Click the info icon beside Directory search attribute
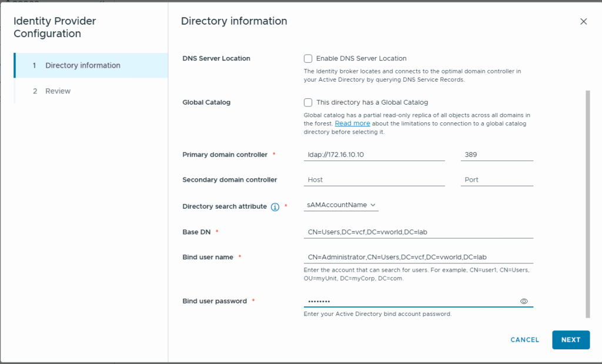 click(x=275, y=207)
